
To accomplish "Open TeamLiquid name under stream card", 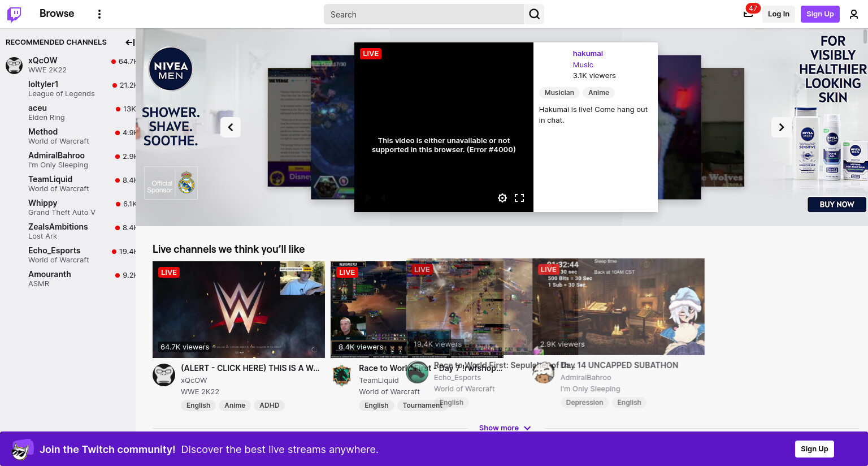I will pyautogui.click(x=379, y=381).
